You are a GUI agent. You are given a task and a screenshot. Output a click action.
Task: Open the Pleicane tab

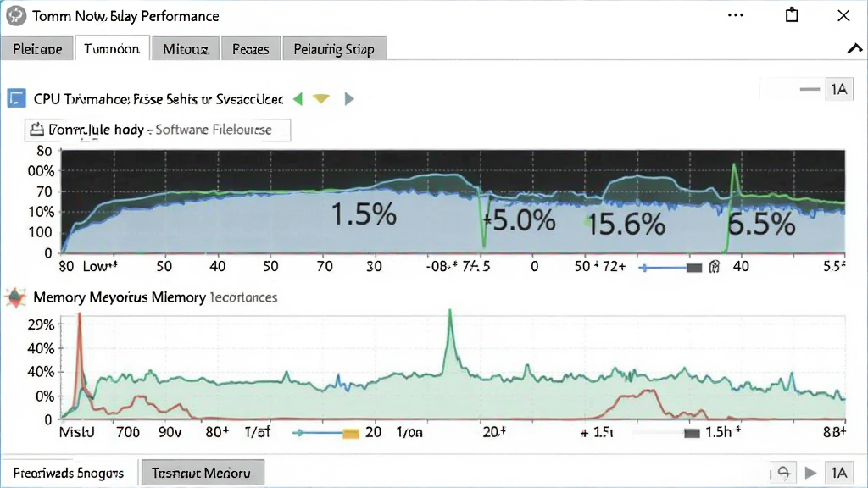(x=37, y=48)
